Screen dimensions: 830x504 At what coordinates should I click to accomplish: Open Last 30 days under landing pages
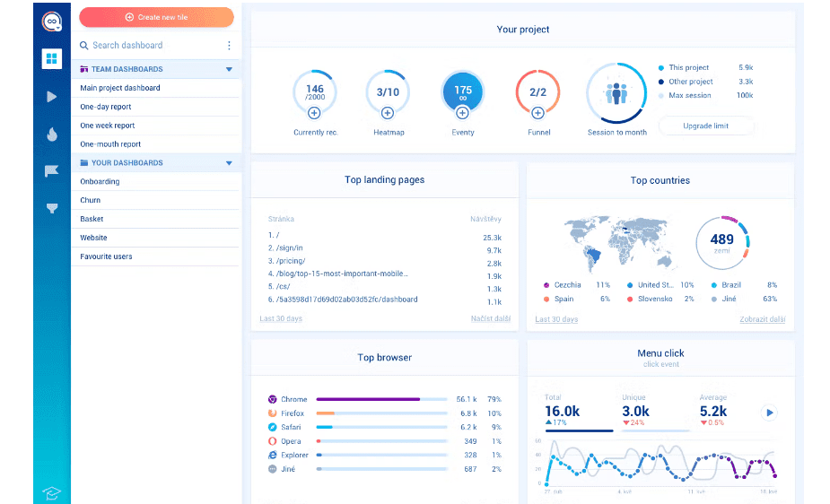(x=281, y=319)
